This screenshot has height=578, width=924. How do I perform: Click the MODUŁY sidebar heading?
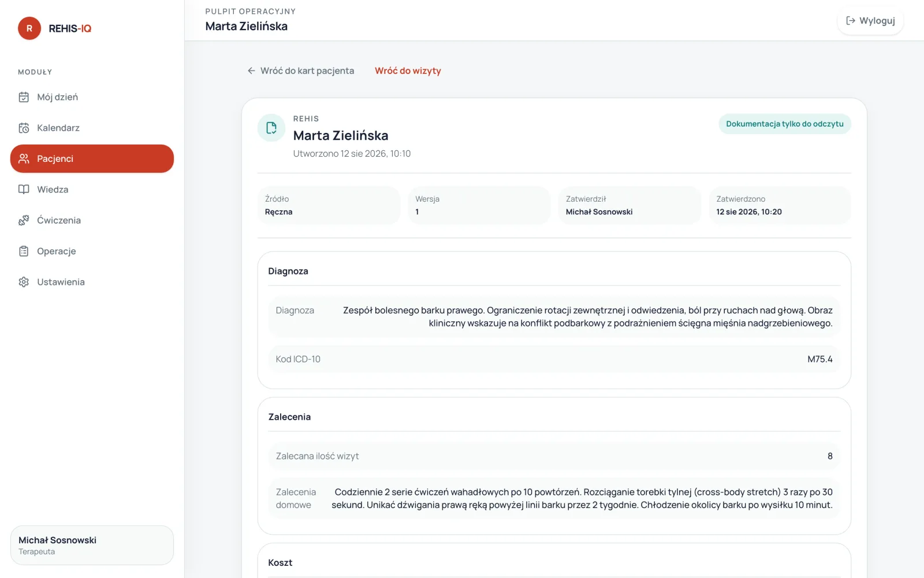coord(35,72)
